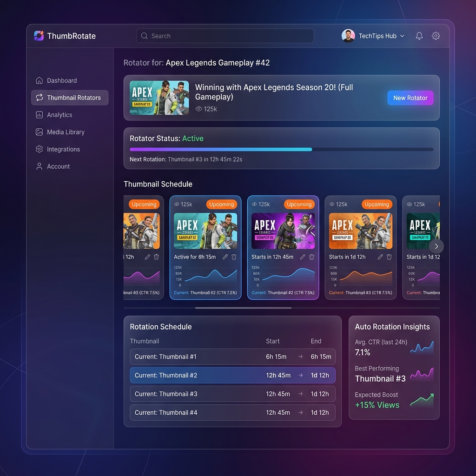Image resolution: width=476 pixels, height=476 pixels.
Task: Click the main video thumbnail image
Action: pyautogui.click(x=159, y=98)
